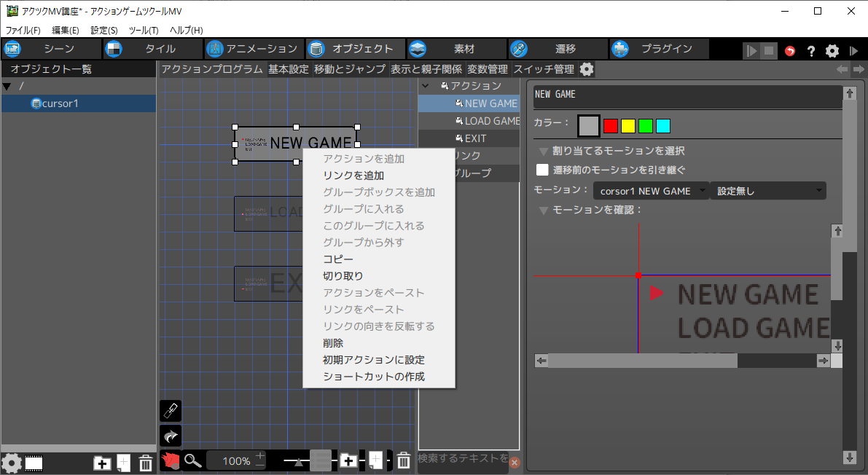Click the add folder icon in the object list
The width and height of the screenshot is (868, 475).
[103, 463]
